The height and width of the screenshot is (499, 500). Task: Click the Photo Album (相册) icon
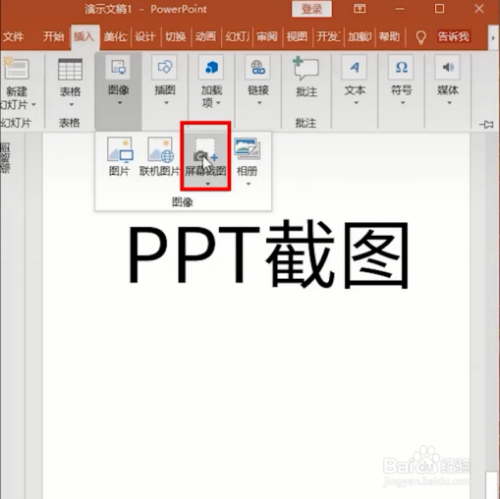pyautogui.click(x=247, y=149)
